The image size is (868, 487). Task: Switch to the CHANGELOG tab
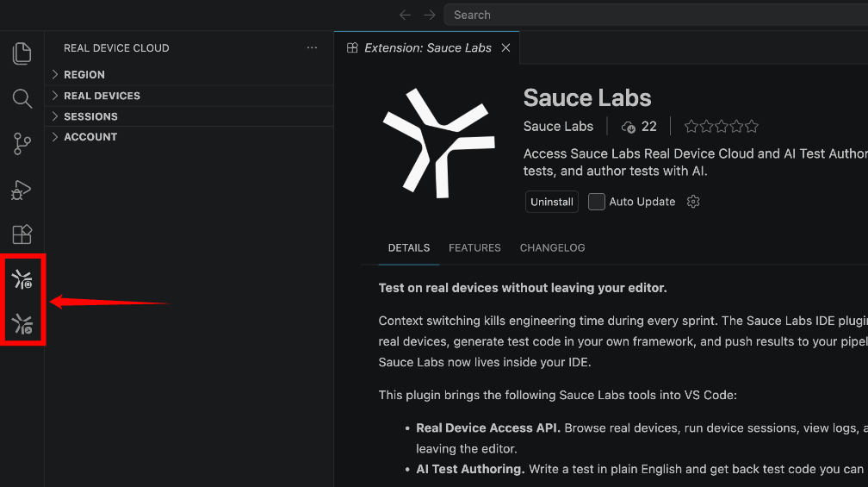tap(552, 247)
